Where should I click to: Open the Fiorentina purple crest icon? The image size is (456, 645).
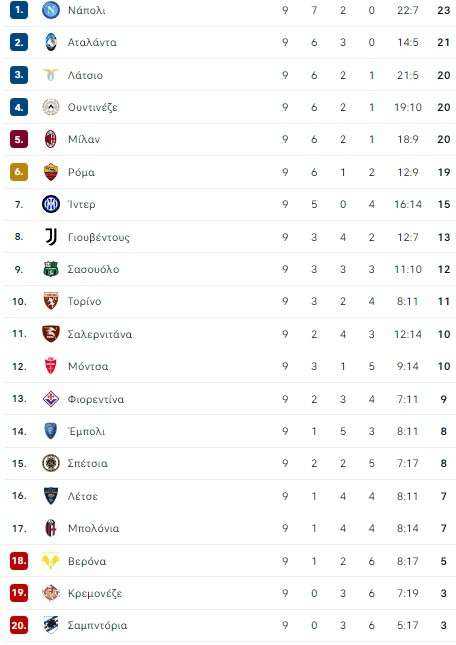(x=51, y=399)
